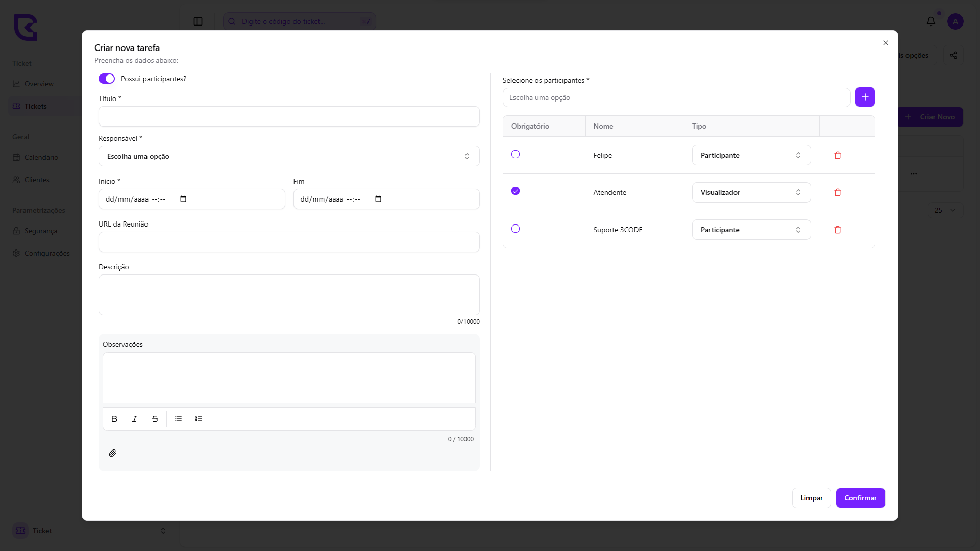Insert a numbered list
980x551 pixels.
tap(199, 419)
